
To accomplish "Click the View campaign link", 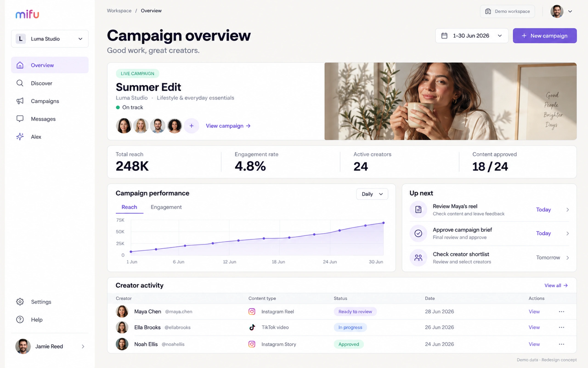I will (228, 126).
